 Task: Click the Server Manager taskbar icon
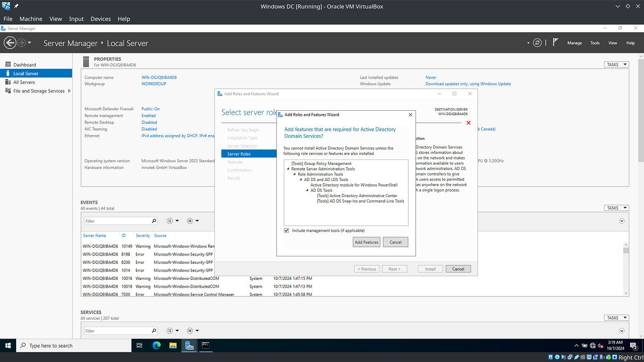point(189,345)
